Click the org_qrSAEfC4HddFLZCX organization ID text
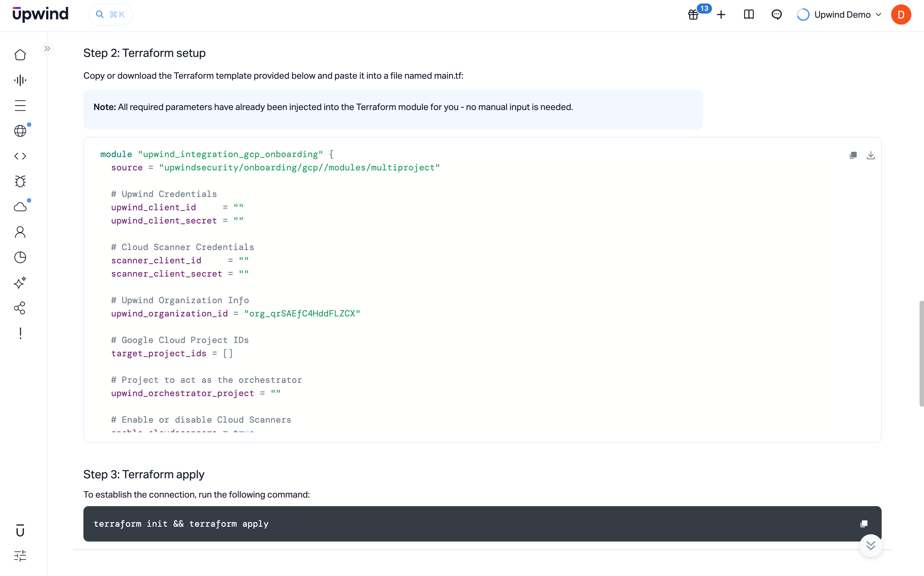 pyautogui.click(x=302, y=314)
